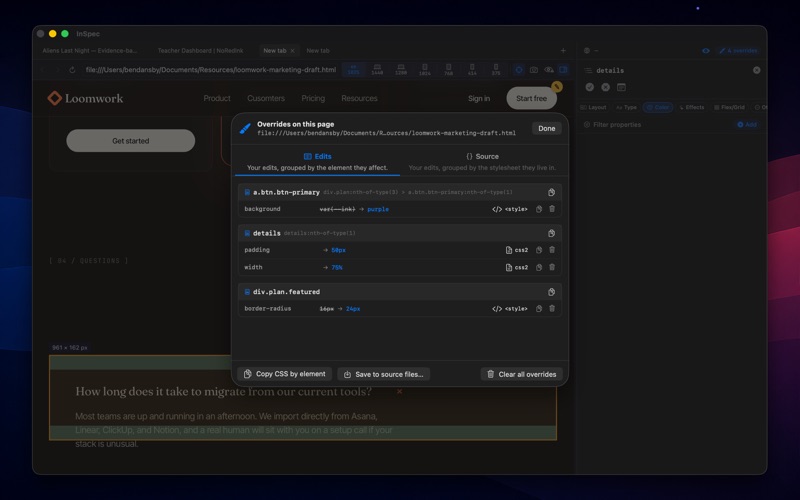Copy the background override declaration
The width and height of the screenshot is (800, 500).
pyautogui.click(x=539, y=209)
